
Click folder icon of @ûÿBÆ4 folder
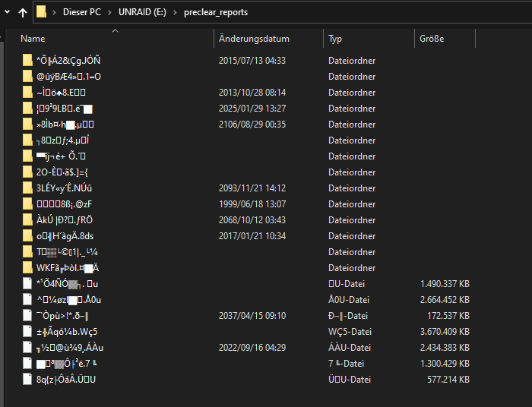(x=27, y=76)
